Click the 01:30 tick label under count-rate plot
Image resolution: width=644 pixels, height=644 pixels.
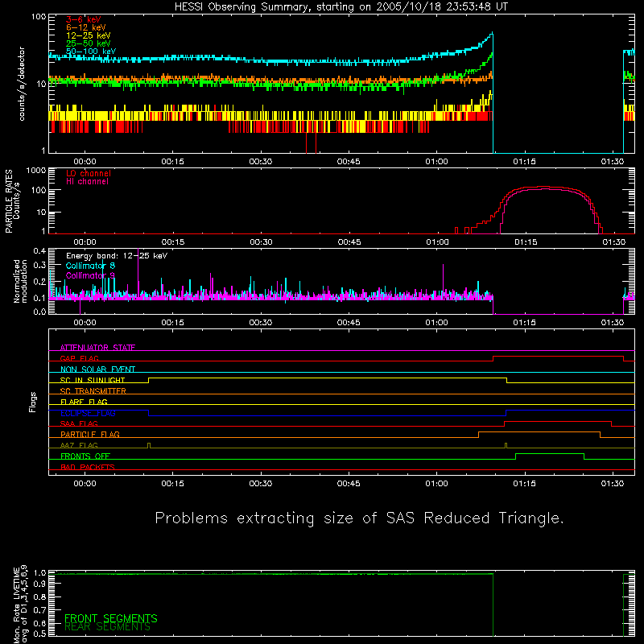point(613,162)
